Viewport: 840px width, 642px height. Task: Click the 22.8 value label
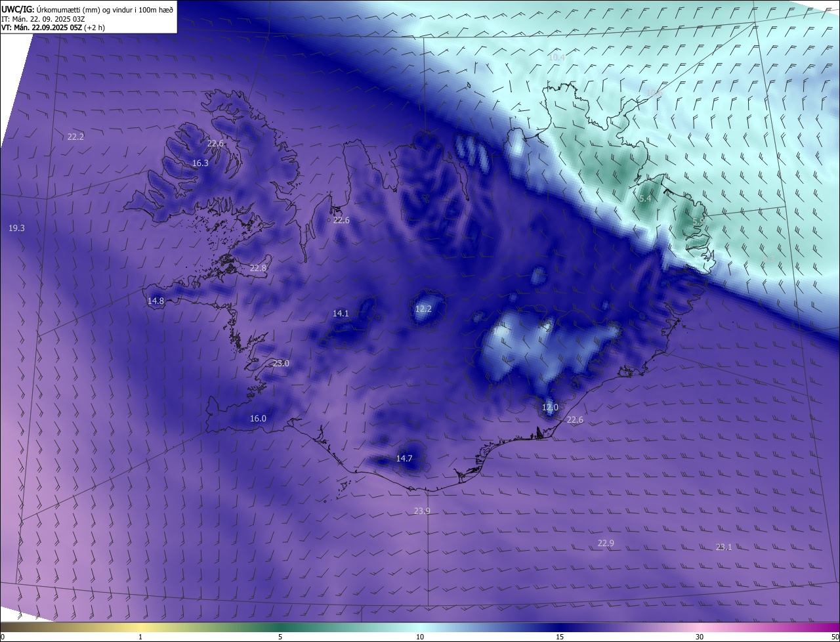pyautogui.click(x=258, y=268)
